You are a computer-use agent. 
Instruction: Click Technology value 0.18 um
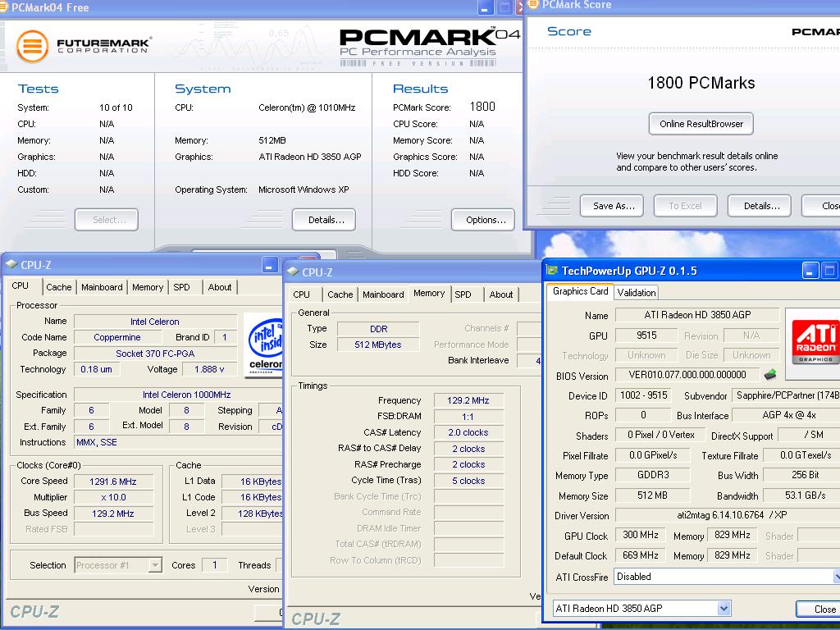97,369
